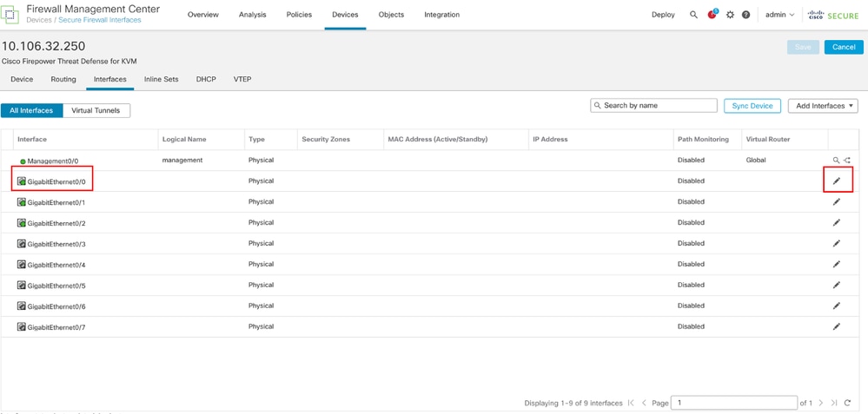This screenshot has height=414, width=868.
Task: Sort by the Interface column header
Action: pos(32,139)
